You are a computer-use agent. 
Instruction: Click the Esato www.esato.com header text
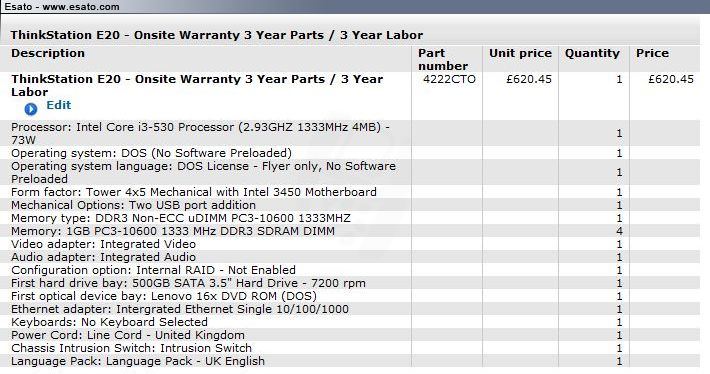pyautogui.click(x=62, y=7)
